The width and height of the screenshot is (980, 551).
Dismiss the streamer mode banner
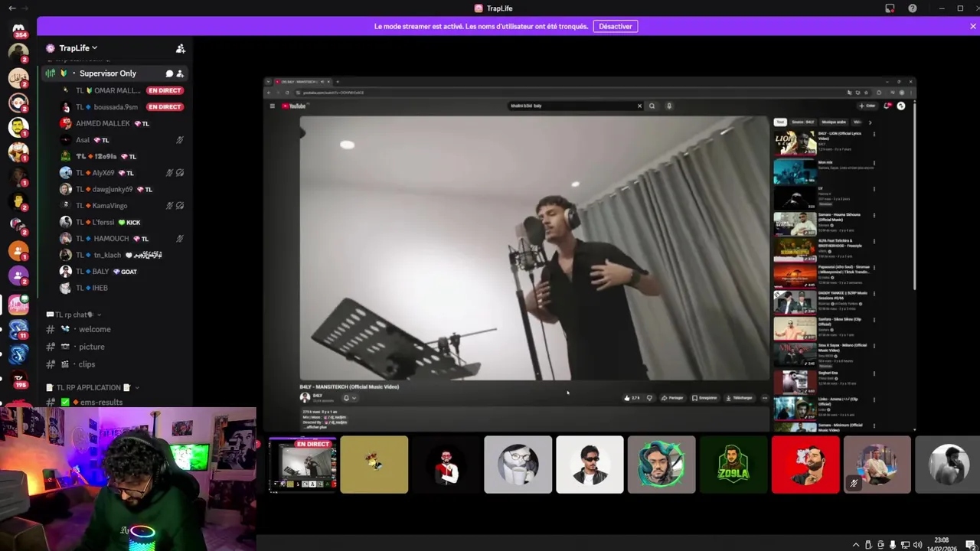[972, 26]
